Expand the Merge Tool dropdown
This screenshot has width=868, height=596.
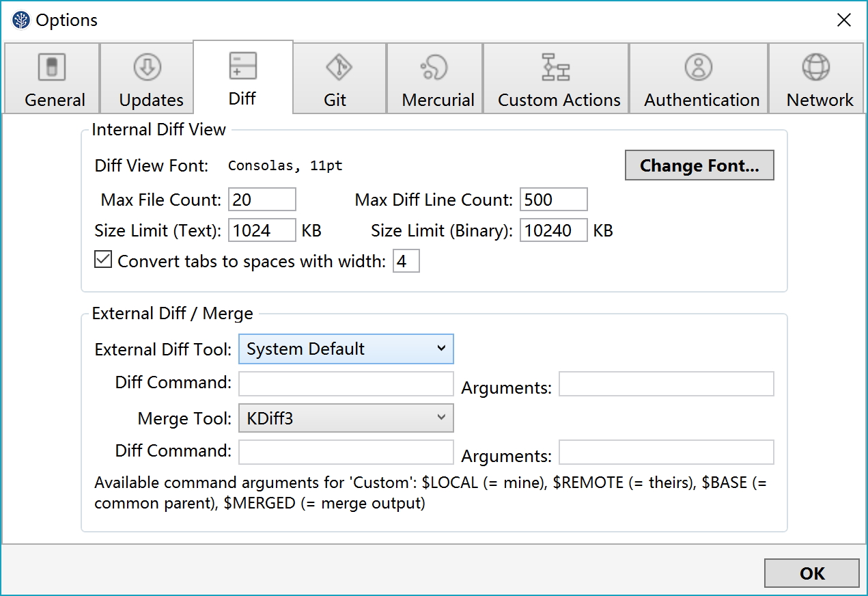tap(346, 418)
